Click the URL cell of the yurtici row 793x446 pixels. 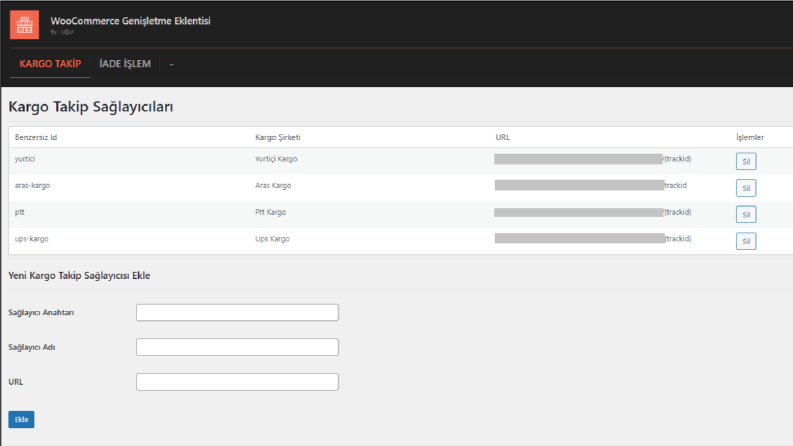click(593, 159)
